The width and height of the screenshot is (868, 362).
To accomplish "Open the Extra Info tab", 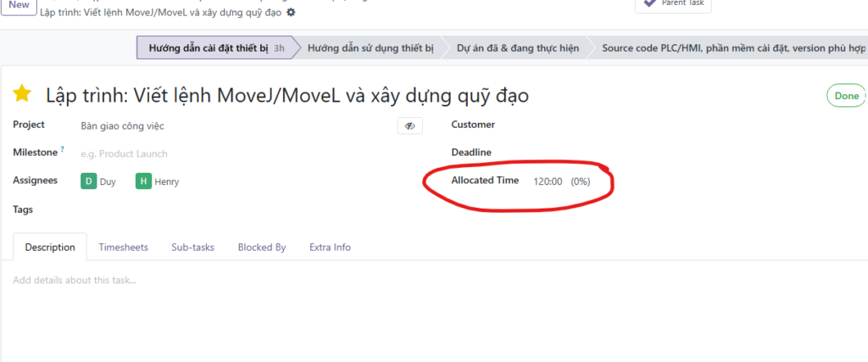I will point(330,248).
